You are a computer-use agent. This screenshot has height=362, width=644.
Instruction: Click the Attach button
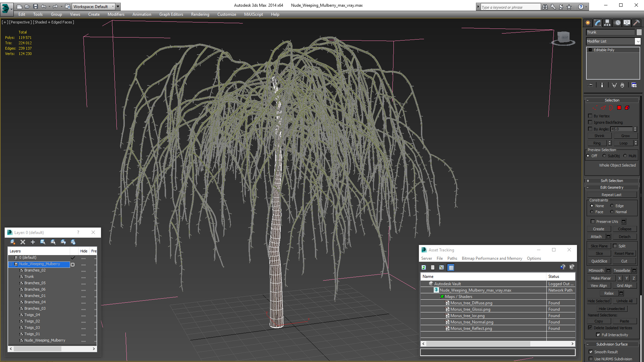[596, 237]
